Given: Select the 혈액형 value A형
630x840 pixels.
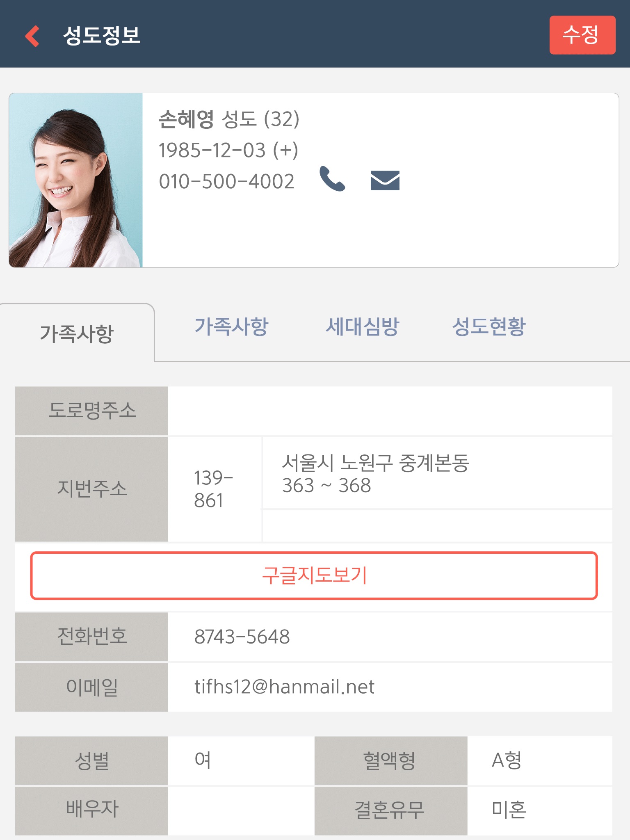Looking at the screenshot, I should (x=507, y=760).
